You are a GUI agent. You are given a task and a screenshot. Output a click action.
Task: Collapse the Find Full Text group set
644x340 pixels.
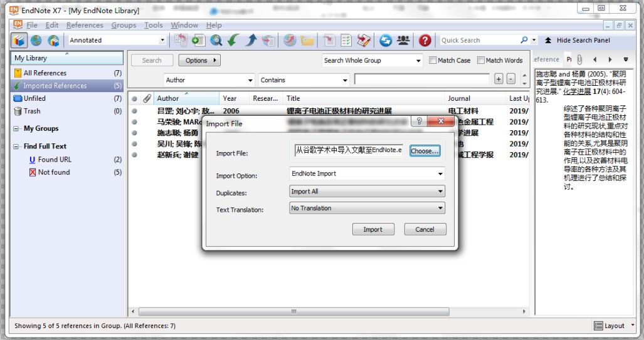click(x=16, y=147)
